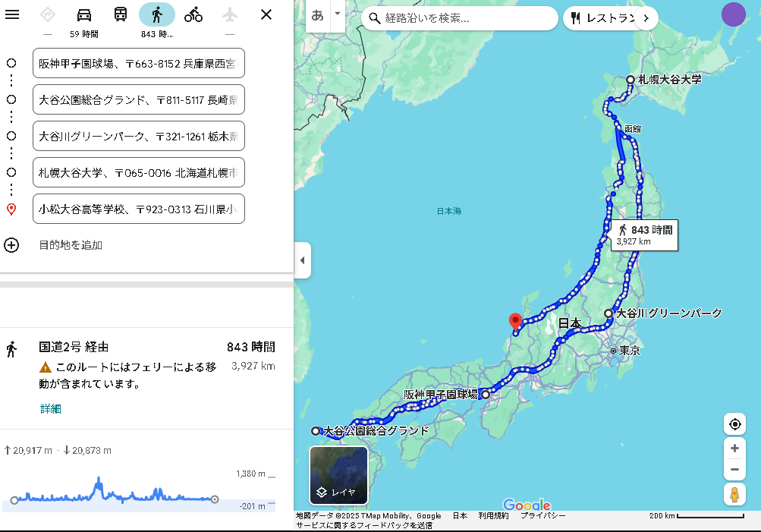Click the total ascent 20,917 m value

[28, 451]
